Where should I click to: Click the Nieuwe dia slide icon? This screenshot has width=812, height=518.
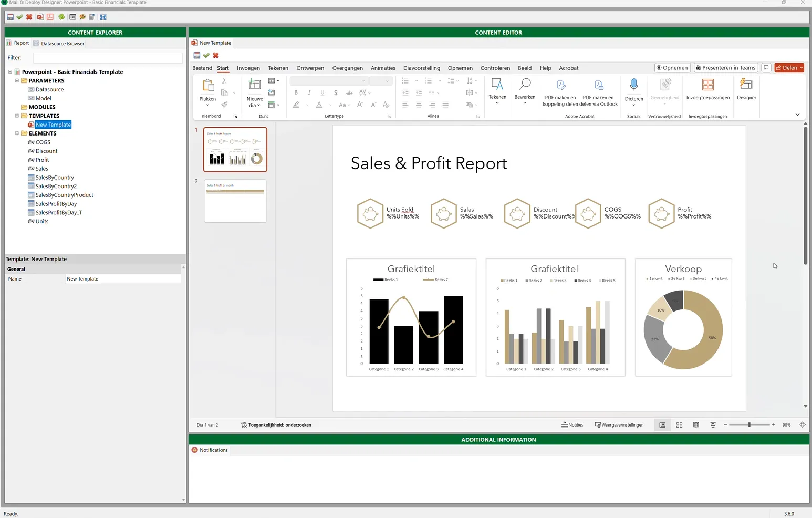pyautogui.click(x=255, y=85)
